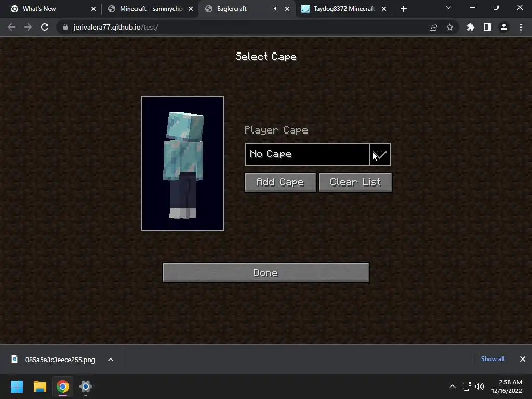
Task: Open the network status tray icon
Action: [x=467, y=387]
